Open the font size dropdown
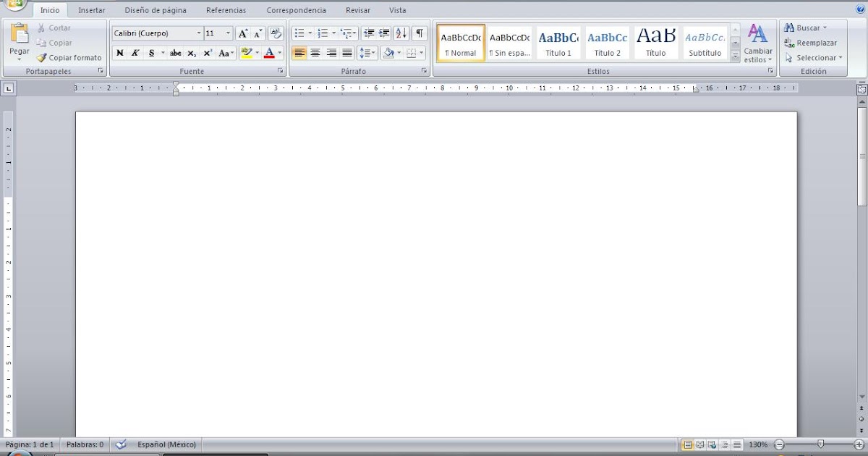This screenshot has width=868, height=456. (x=227, y=33)
